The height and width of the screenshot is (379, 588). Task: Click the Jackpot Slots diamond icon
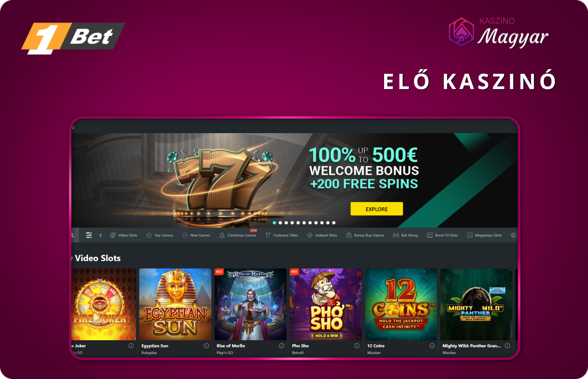tap(310, 235)
